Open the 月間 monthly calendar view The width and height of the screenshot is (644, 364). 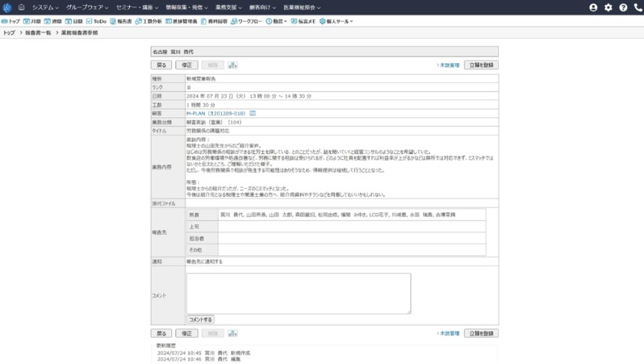32,21
